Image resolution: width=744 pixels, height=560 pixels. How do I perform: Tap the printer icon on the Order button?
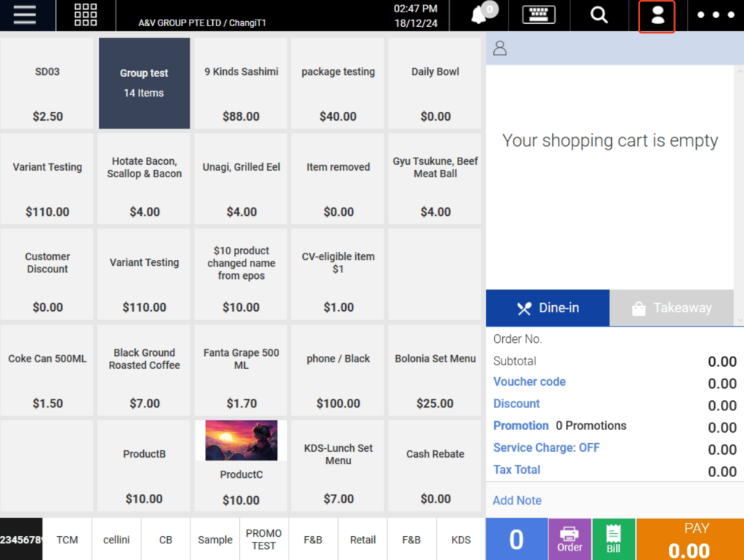pos(569,534)
